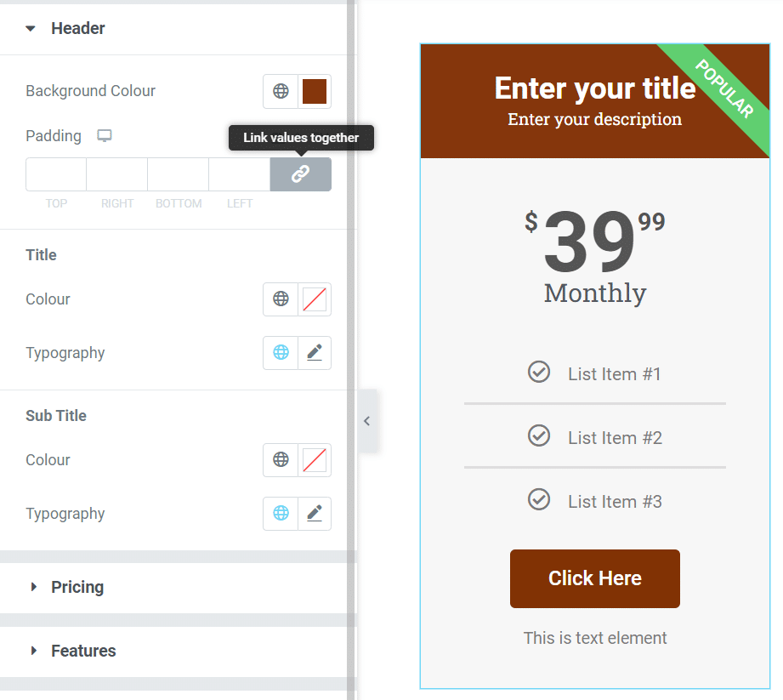
Task: Expand the Pricing section
Action: 77,586
